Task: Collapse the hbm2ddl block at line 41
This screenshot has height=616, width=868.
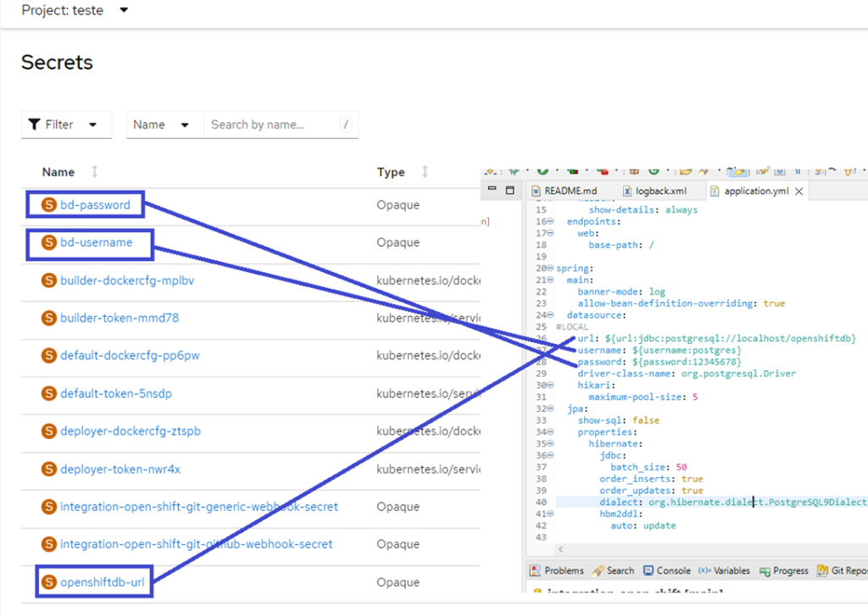Action: [550, 513]
